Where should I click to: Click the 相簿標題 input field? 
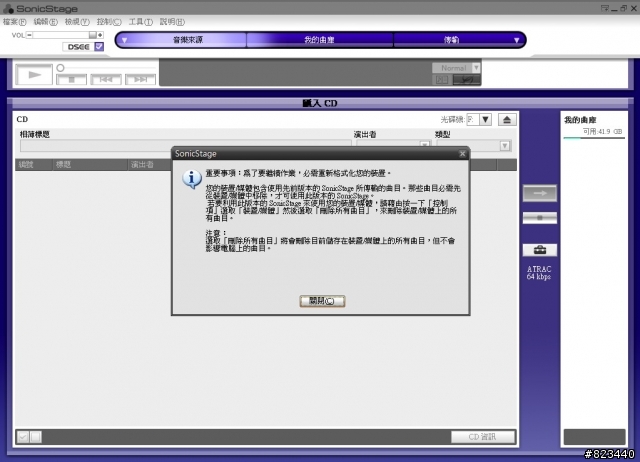tap(186, 144)
